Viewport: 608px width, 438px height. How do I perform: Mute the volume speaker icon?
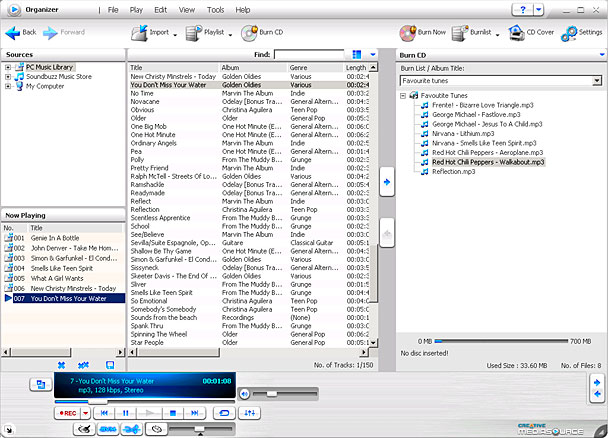pos(245,394)
